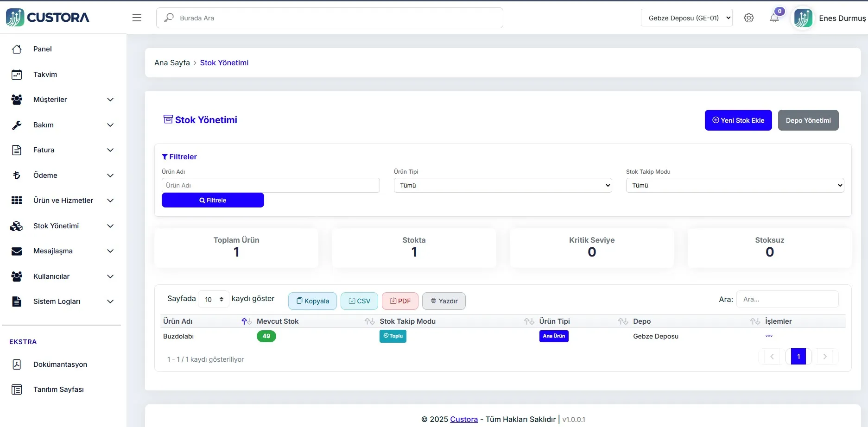The width and height of the screenshot is (868, 427).
Task: Follow the Ana Sayfa breadcrumb link
Action: [172, 63]
